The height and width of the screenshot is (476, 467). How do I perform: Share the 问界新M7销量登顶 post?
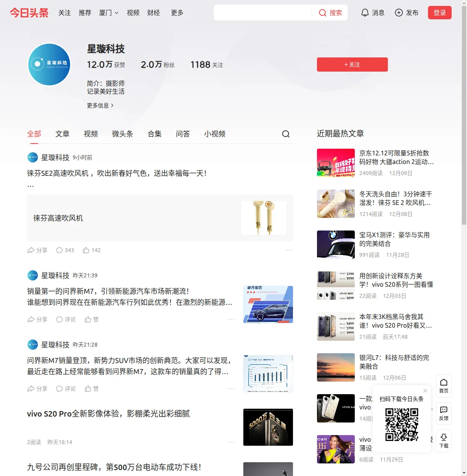point(37,389)
